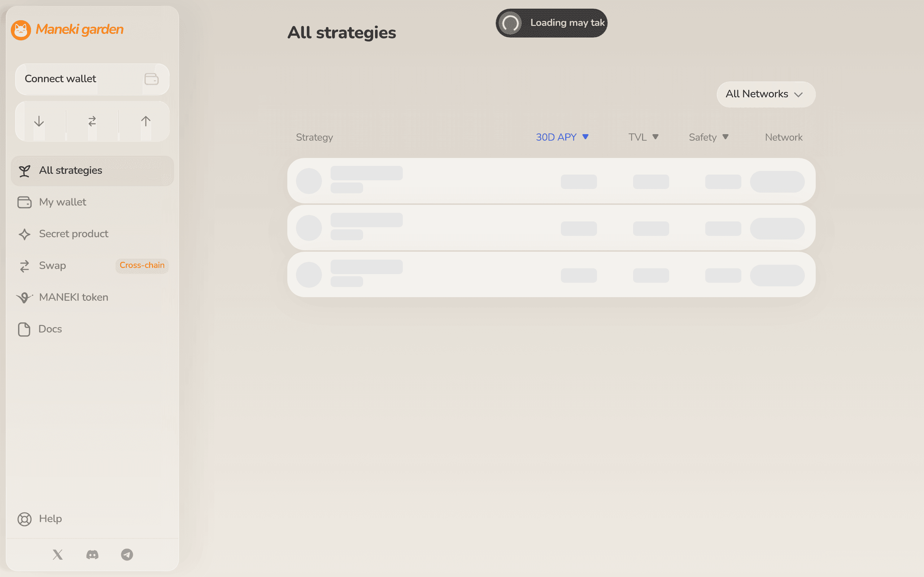The width and height of the screenshot is (924, 577).
Task: Sort strategies by TVL column
Action: pos(643,137)
